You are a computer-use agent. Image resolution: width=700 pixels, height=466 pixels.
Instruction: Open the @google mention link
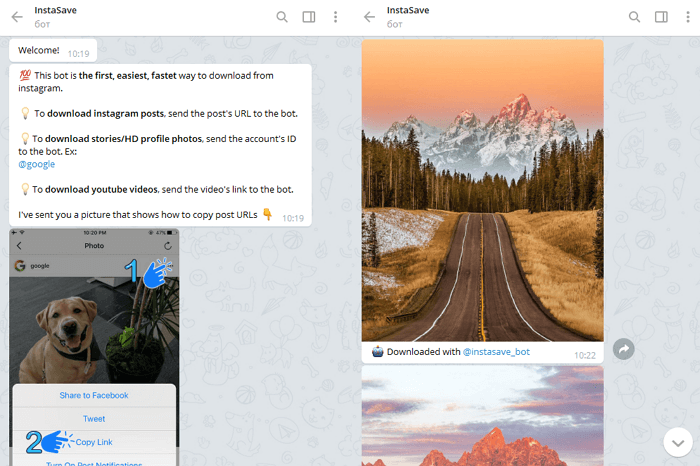point(36,164)
